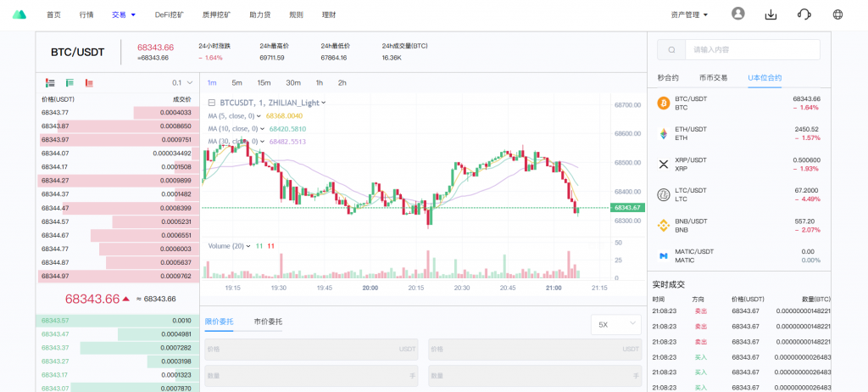Click the Ethereum coin icon
Viewport: 868px width, 392px height.
(x=663, y=133)
